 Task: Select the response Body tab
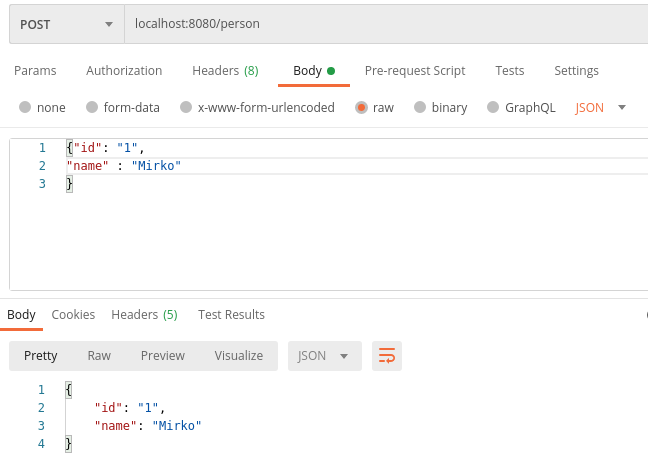[x=21, y=314]
